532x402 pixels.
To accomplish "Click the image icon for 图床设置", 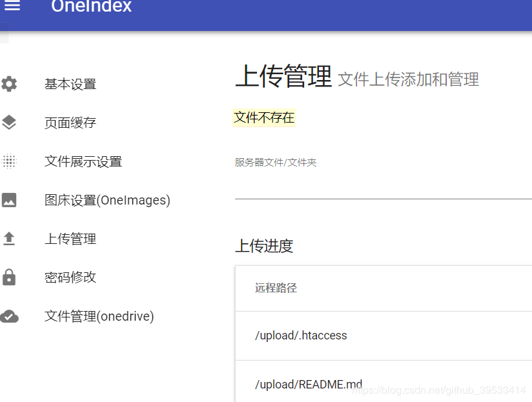I will pyautogui.click(x=9, y=199).
